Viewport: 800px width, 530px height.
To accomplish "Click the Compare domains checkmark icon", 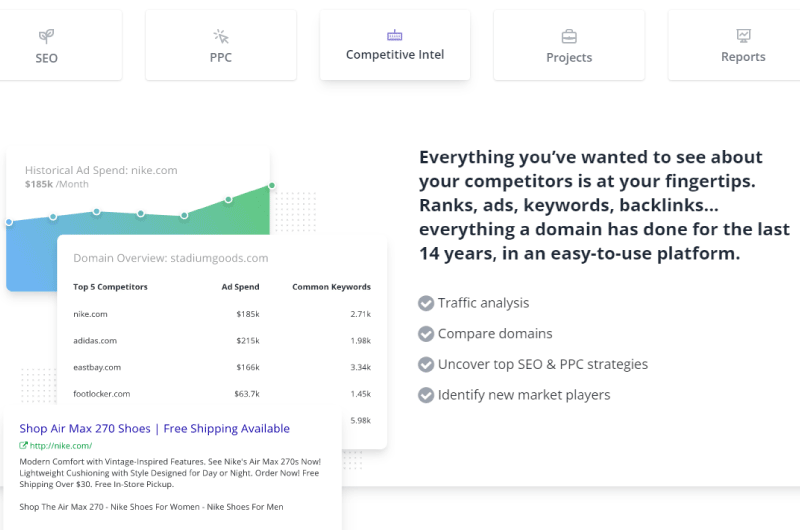I will pyautogui.click(x=426, y=334).
